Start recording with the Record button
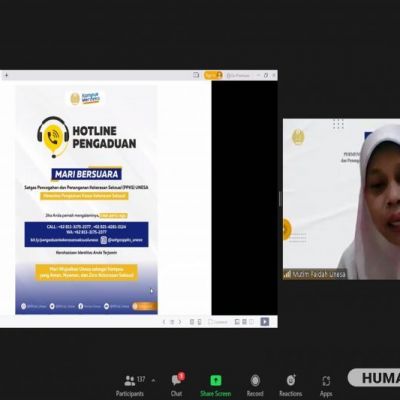 coord(255,386)
